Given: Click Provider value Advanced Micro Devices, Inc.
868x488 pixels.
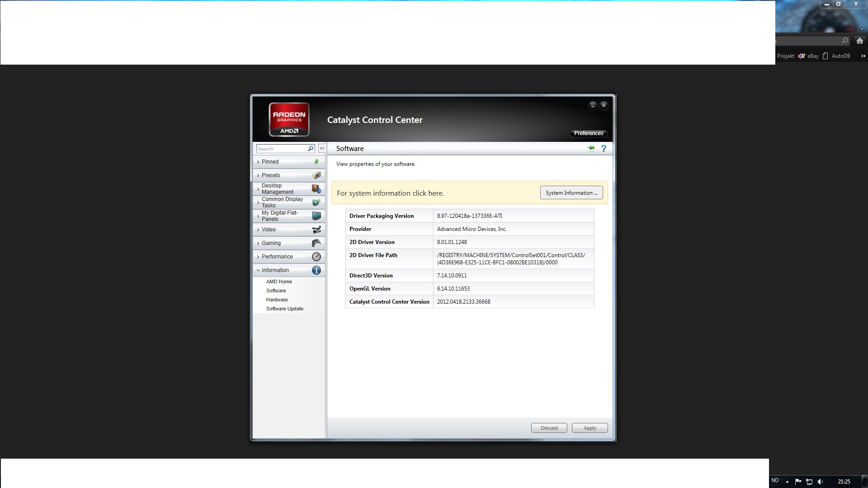Looking at the screenshot, I should click(472, 229).
